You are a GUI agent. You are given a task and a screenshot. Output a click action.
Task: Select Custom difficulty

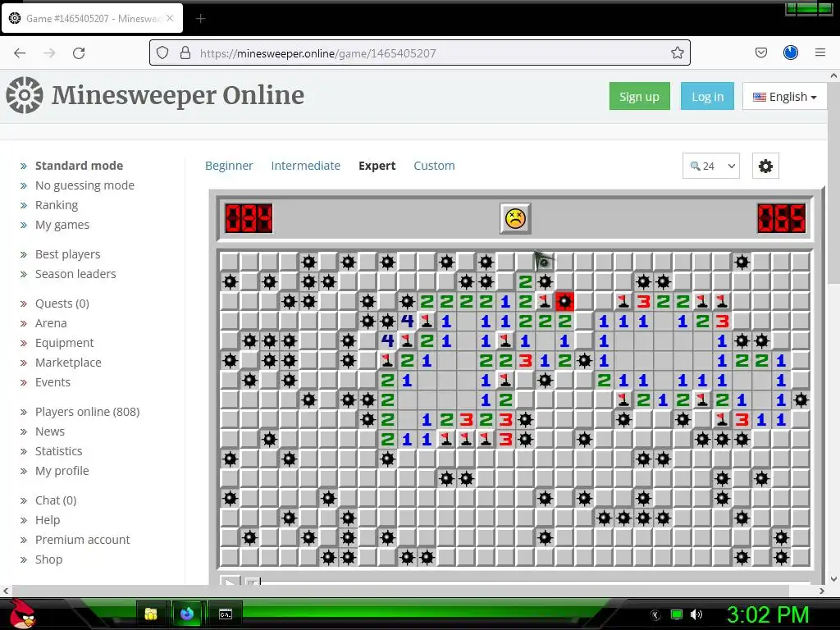coord(434,166)
